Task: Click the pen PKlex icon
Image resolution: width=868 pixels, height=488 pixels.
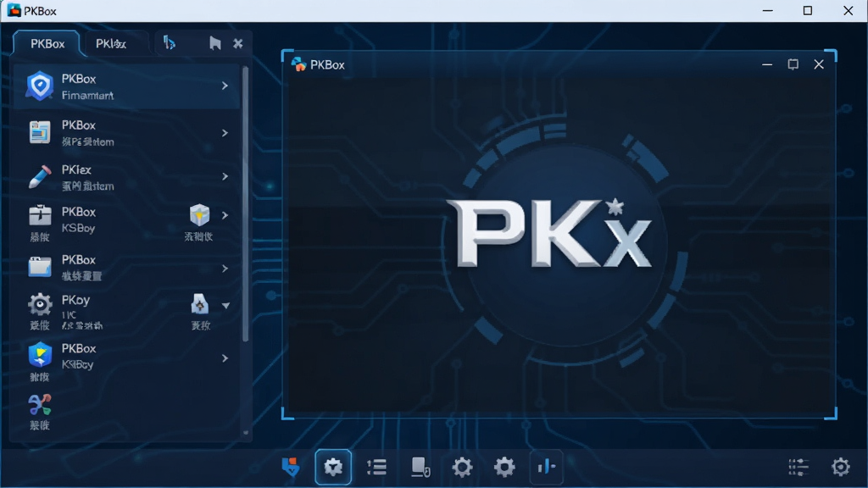Action: coord(40,176)
